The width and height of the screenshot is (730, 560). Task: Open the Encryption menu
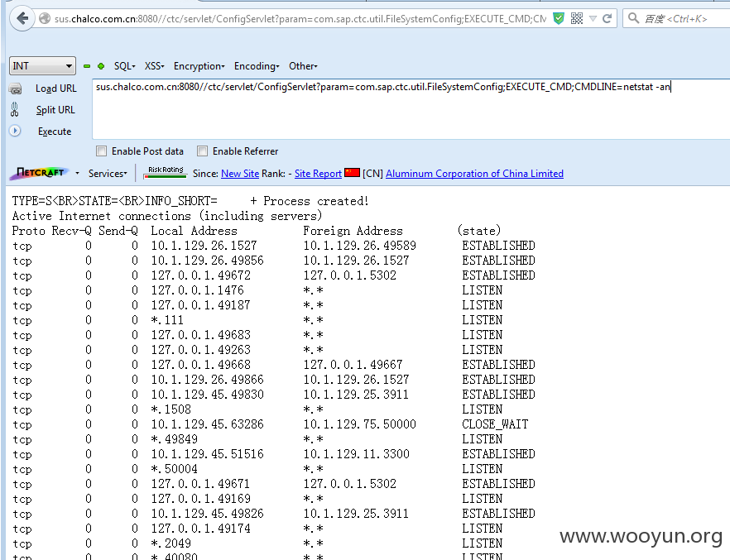pyautogui.click(x=199, y=66)
